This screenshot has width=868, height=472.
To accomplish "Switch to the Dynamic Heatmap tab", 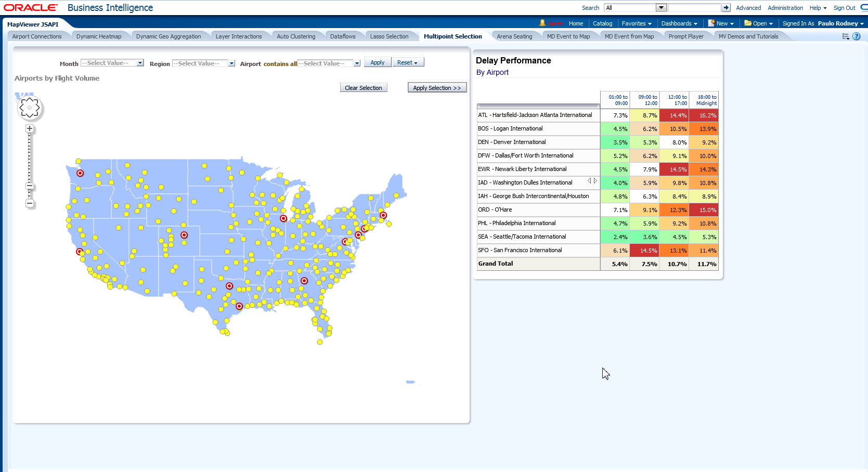I will [99, 36].
